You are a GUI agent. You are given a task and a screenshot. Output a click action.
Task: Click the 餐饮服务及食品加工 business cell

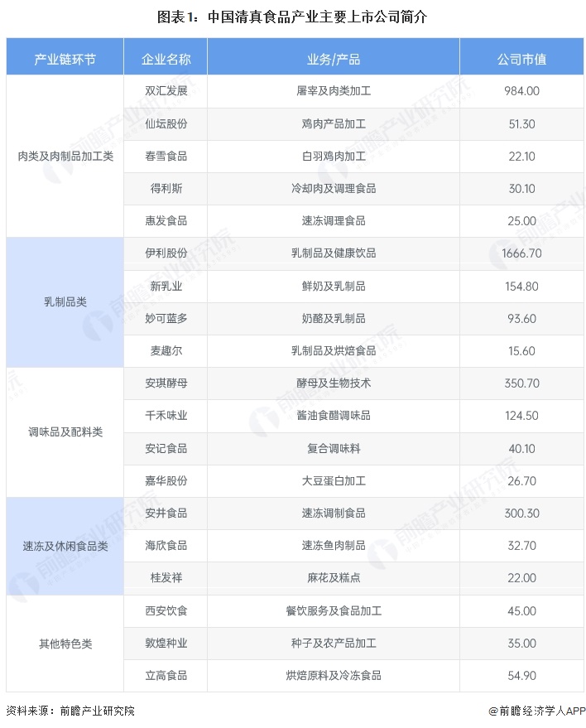[x=333, y=611]
